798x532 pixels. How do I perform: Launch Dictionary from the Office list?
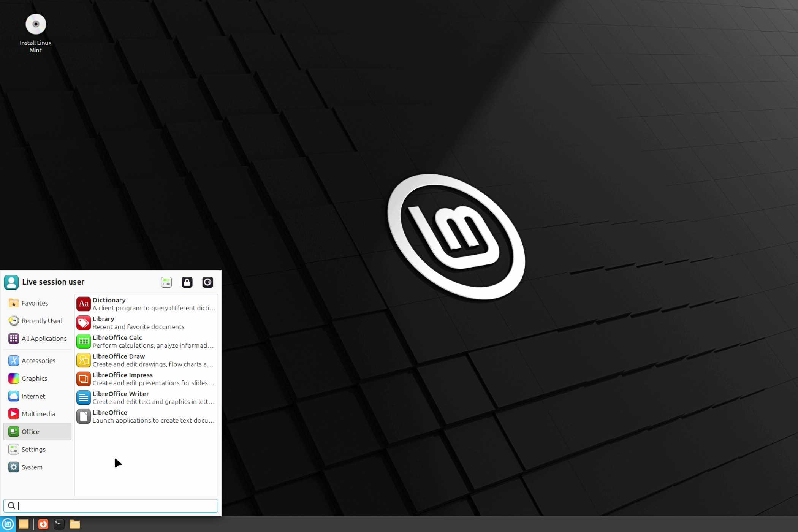pyautogui.click(x=146, y=304)
